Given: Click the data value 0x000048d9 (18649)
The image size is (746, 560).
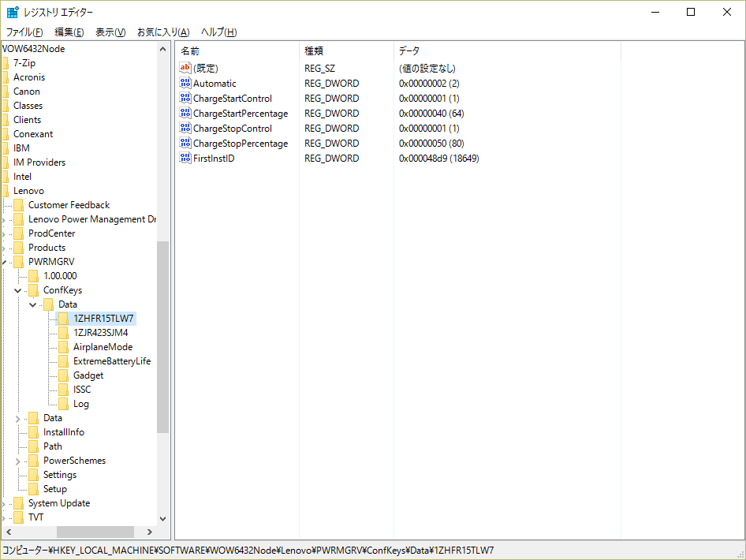Looking at the screenshot, I should pos(439,158).
